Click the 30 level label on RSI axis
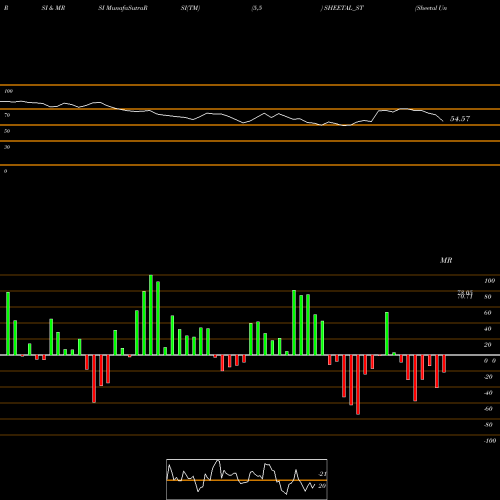Screen dimensions: 500x500 pos(7,147)
